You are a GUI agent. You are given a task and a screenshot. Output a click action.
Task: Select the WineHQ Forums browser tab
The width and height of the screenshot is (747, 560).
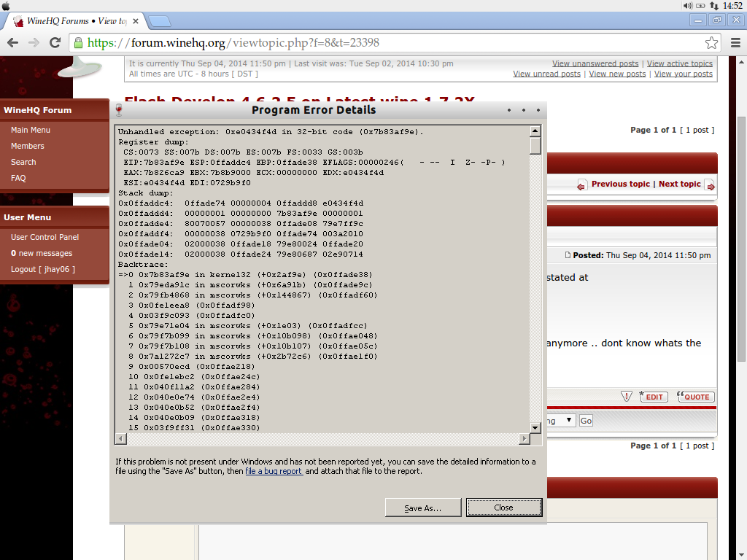pyautogui.click(x=76, y=21)
